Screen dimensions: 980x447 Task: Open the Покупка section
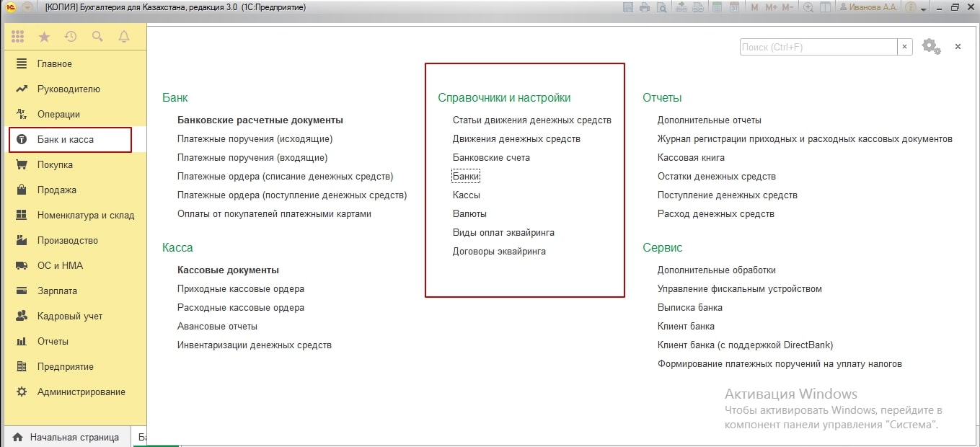55,164
